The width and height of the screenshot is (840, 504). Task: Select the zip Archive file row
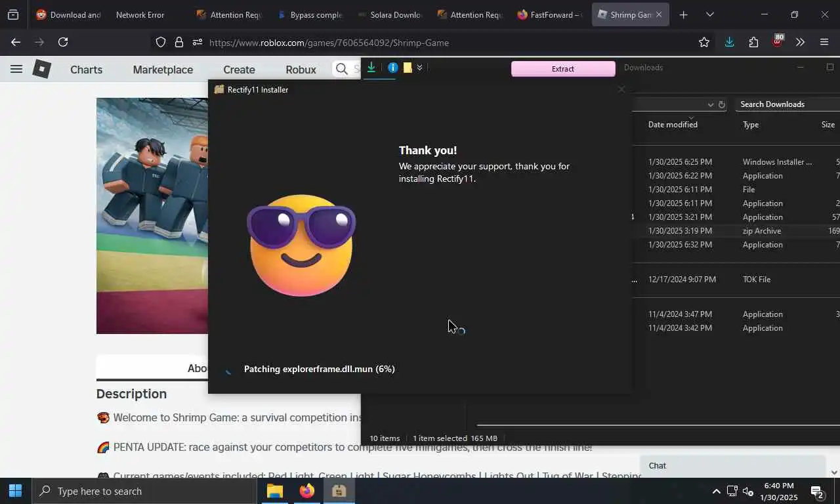point(736,231)
